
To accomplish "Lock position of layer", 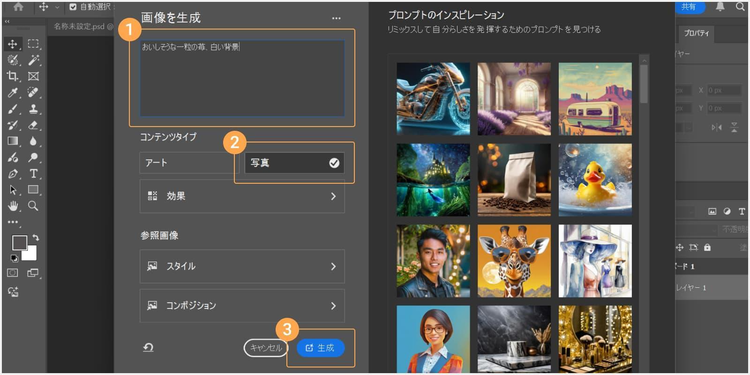I will [680, 247].
